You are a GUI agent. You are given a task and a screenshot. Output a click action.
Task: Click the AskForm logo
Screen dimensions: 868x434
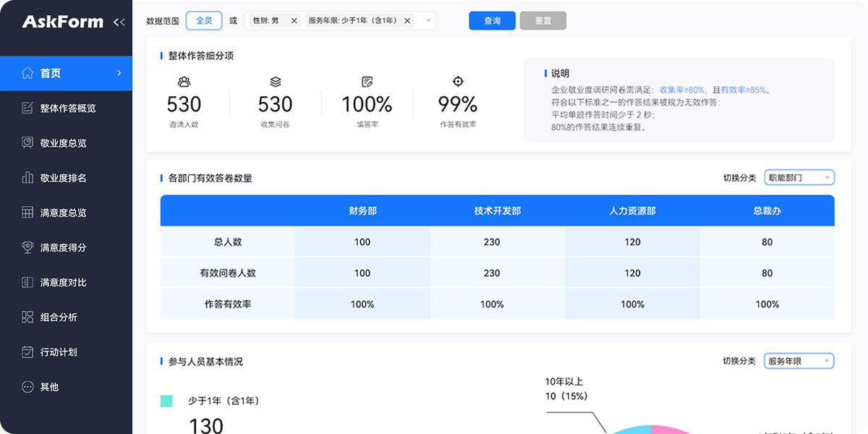pos(63,22)
